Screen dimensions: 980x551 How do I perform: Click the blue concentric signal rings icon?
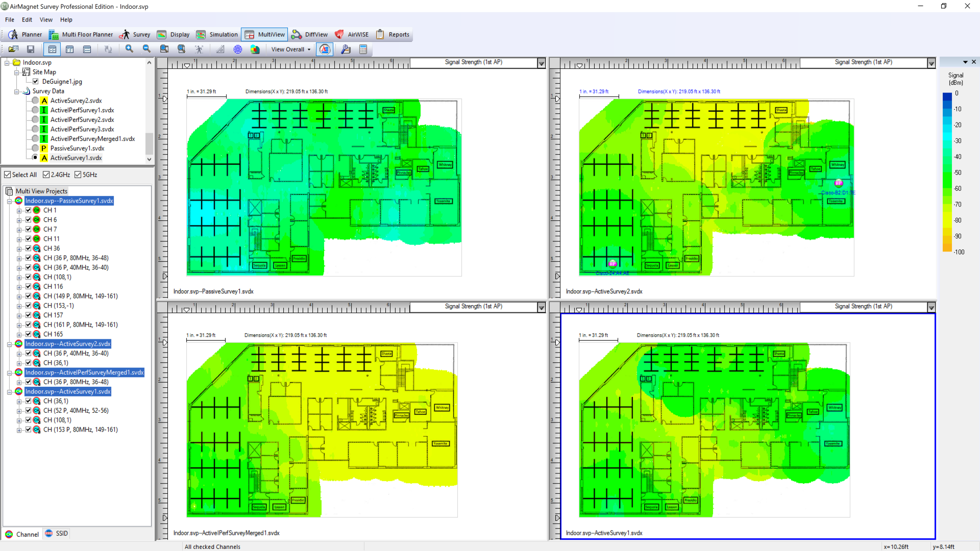(x=238, y=49)
